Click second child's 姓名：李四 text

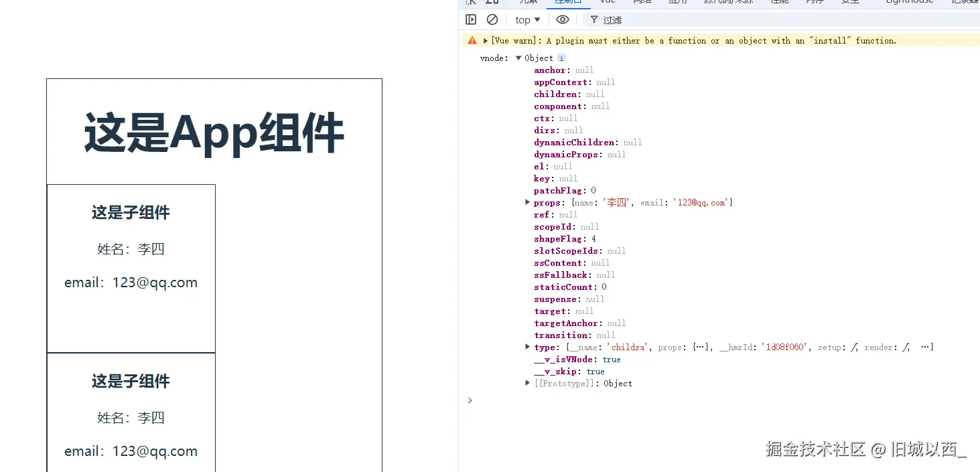click(131, 418)
